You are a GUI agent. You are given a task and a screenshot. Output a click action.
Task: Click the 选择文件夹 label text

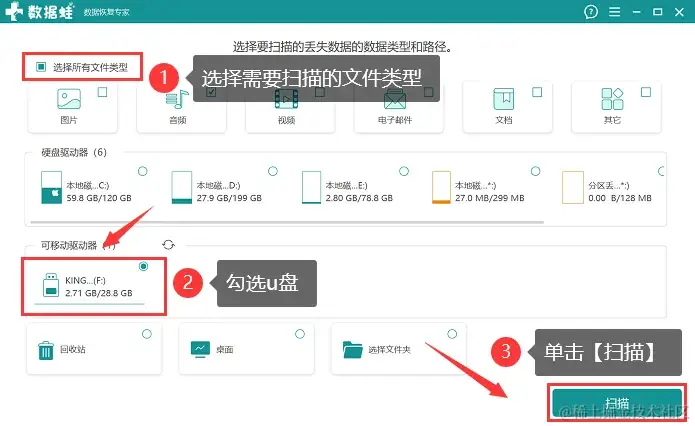[x=390, y=350]
